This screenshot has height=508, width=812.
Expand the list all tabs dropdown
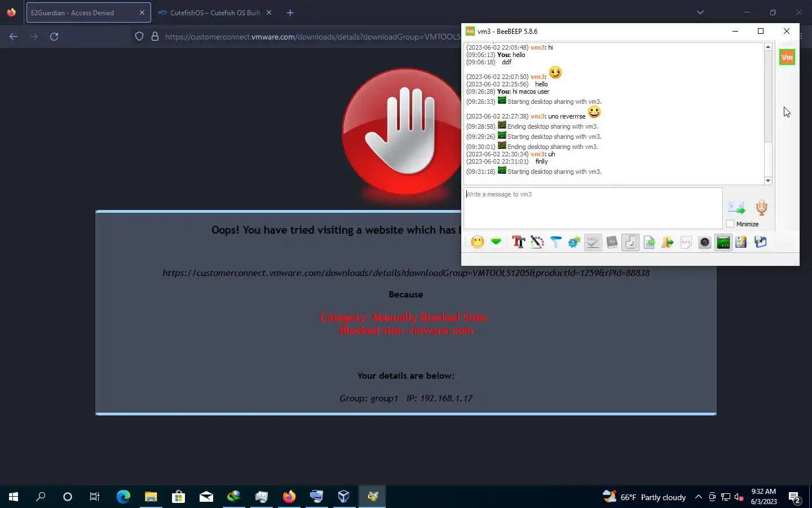(700, 12)
